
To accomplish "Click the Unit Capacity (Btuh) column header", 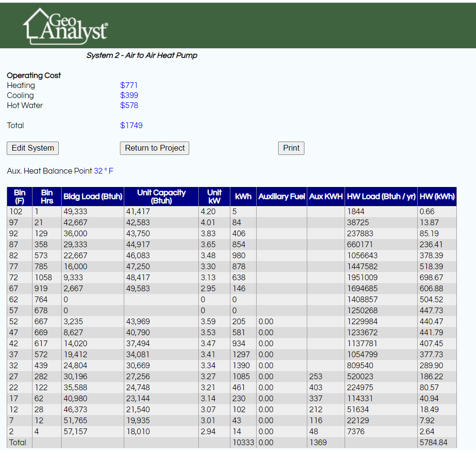I will (161, 197).
